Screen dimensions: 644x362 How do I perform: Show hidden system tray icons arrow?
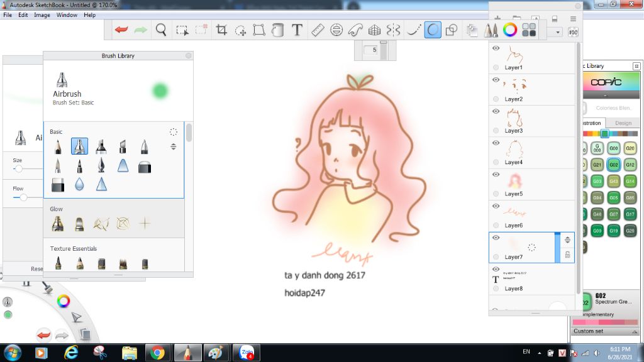coord(539,353)
